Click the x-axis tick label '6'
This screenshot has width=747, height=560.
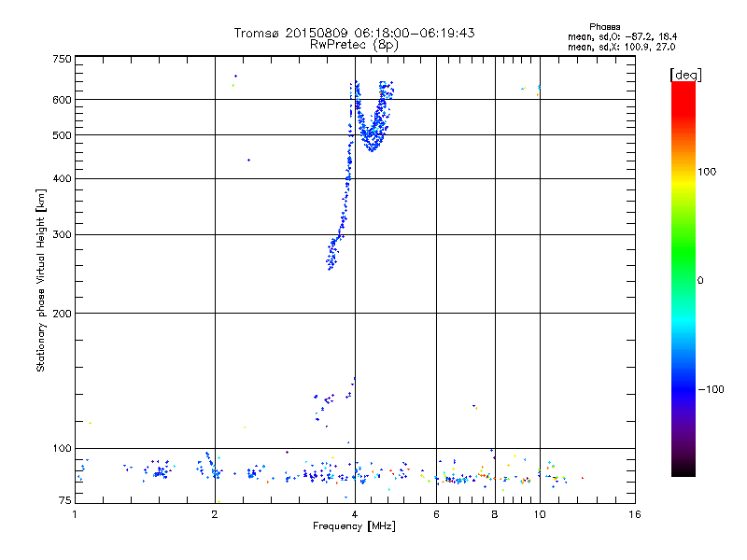click(x=436, y=514)
